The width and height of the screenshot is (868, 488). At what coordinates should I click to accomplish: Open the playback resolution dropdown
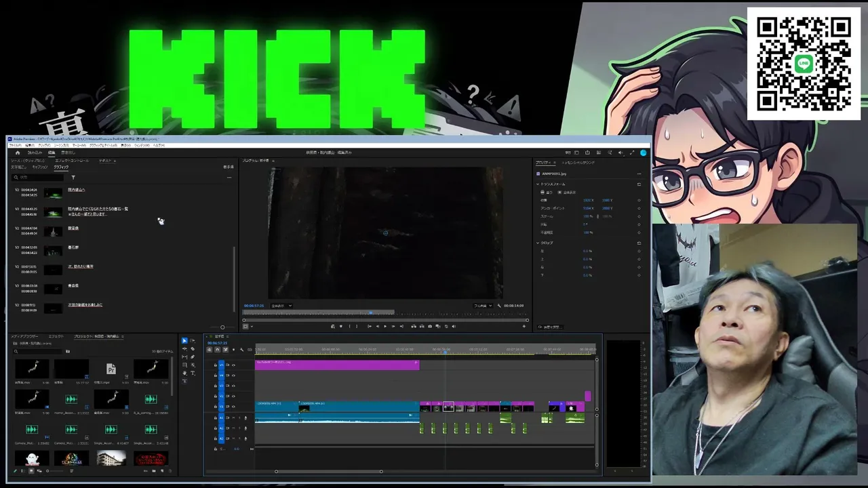(x=482, y=306)
